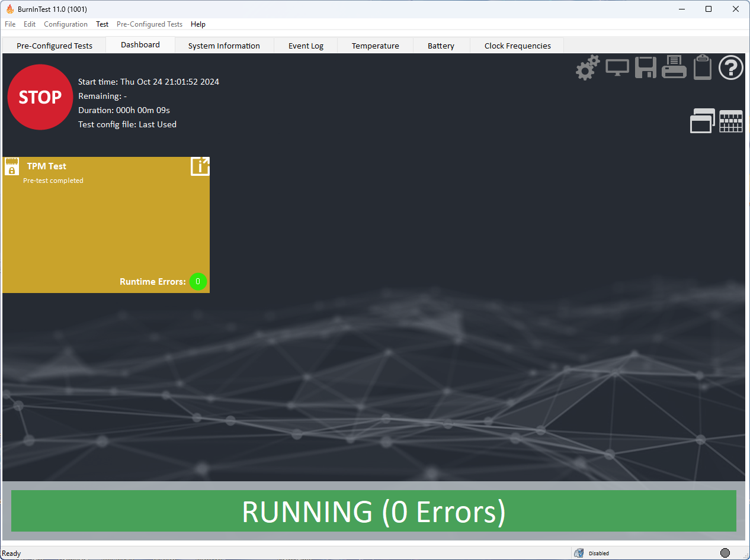This screenshot has width=750, height=560.
Task: Stop the running test with STOP button
Action: (40, 97)
